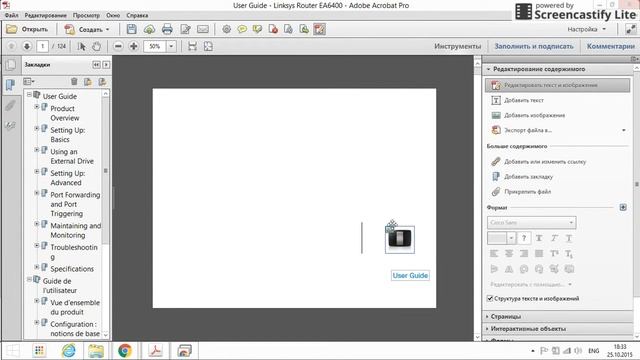Open the font size dropdown
The width and height of the screenshot is (640, 360).
[x=511, y=238]
